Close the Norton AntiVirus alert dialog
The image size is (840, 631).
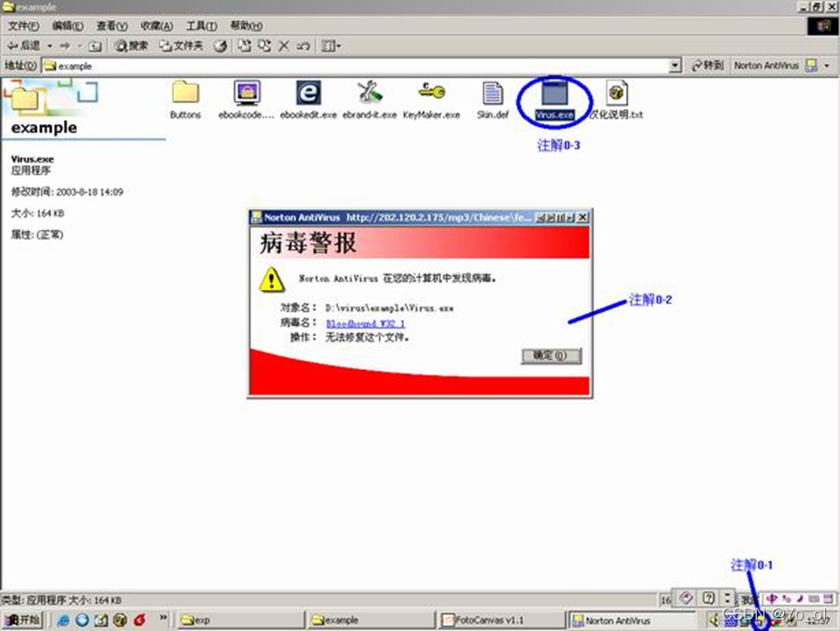(x=582, y=217)
